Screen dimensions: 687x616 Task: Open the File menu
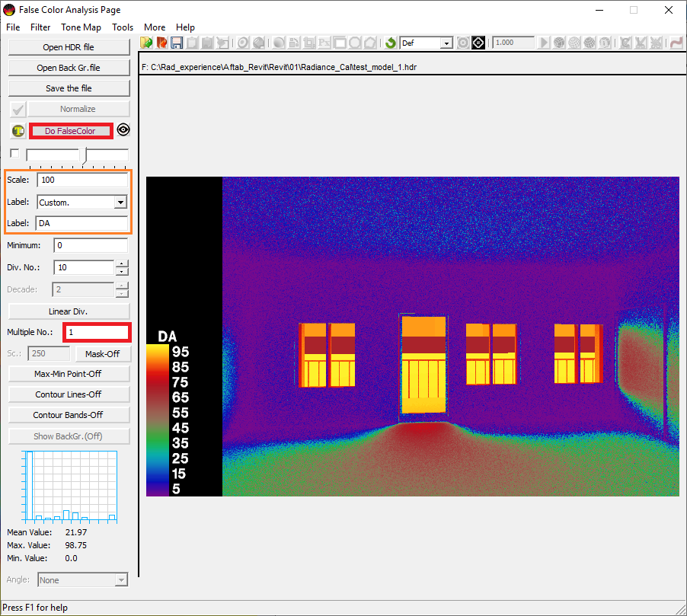[13, 27]
